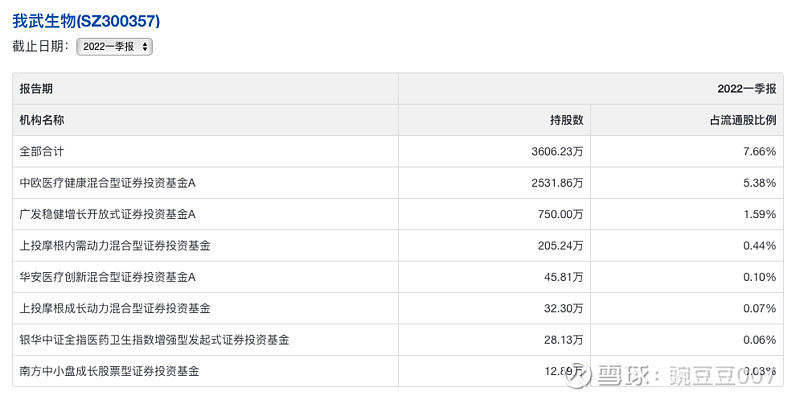Select the 机构名称 column header

click(42, 120)
